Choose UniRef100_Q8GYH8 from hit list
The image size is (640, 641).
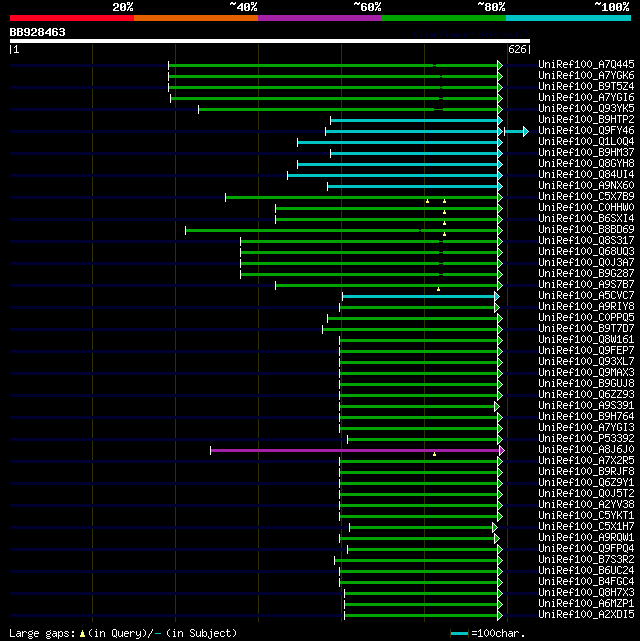pos(586,164)
